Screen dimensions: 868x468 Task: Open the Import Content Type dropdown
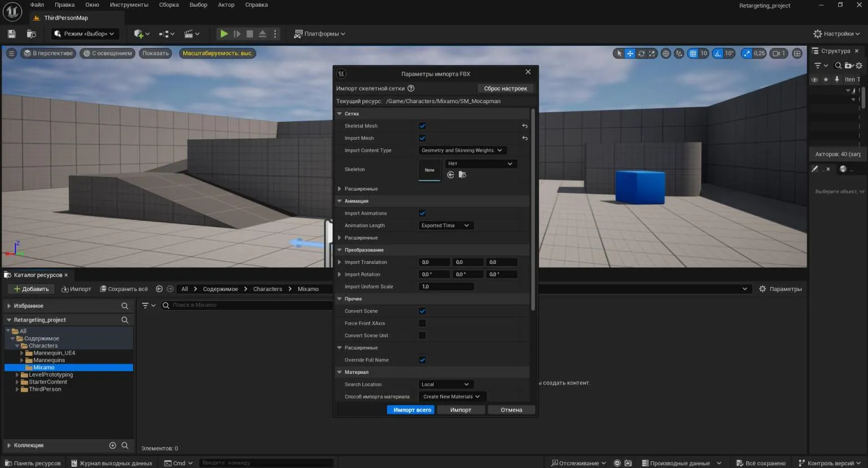click(462, 151)
